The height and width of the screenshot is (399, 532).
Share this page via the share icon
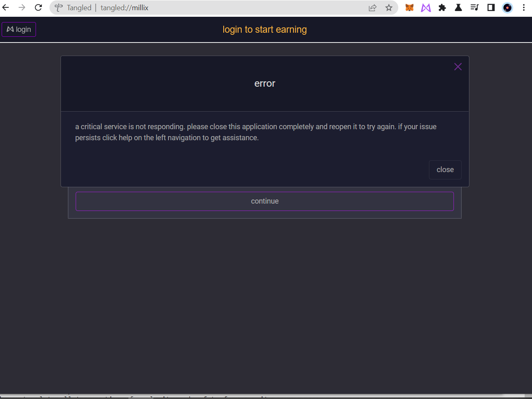pos(373,8)
